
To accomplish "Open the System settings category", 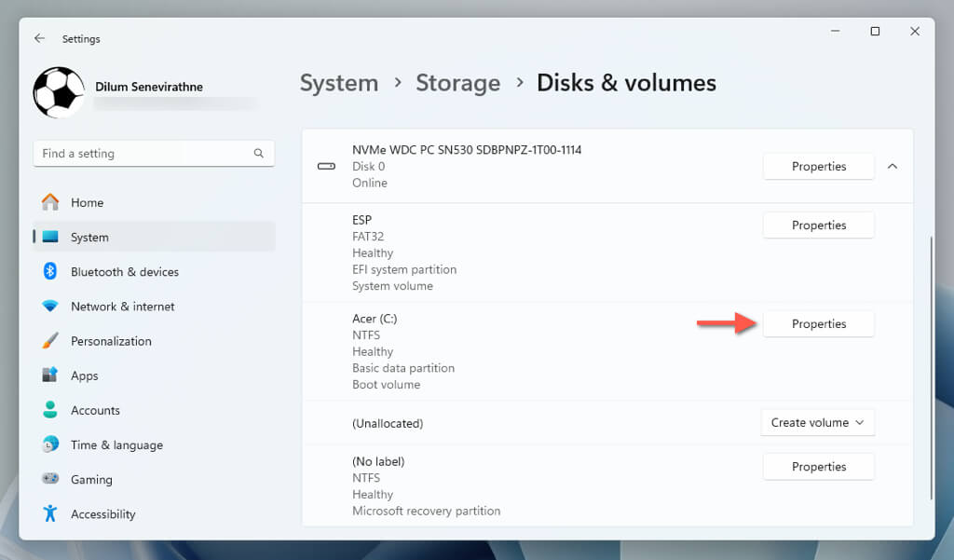I will pos(89,238).
